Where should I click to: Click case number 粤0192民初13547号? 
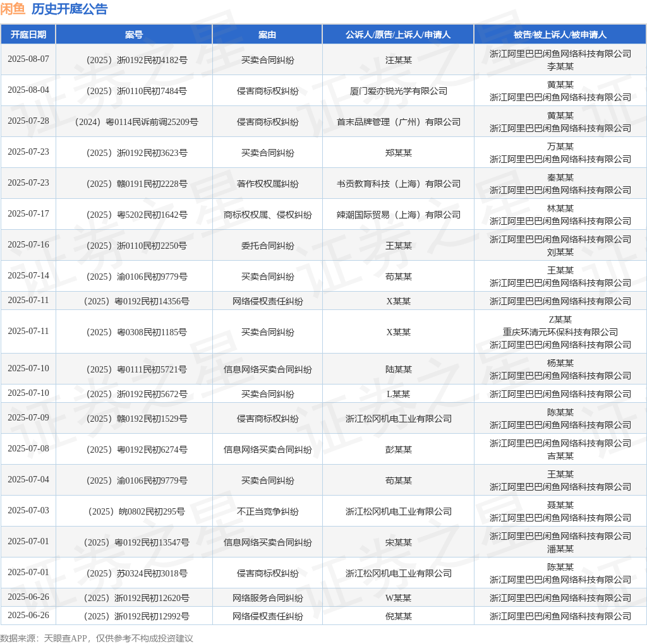[x=136, y=542]
